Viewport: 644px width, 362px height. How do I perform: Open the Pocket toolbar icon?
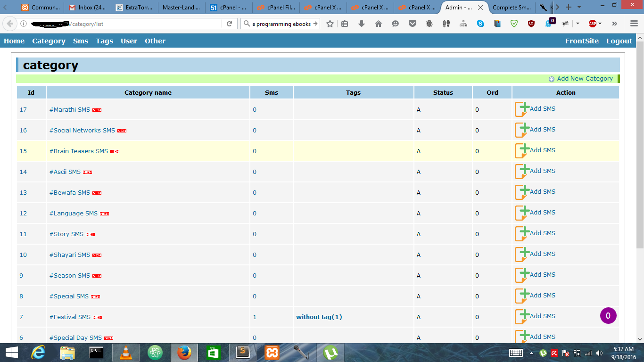click(413, 24)
